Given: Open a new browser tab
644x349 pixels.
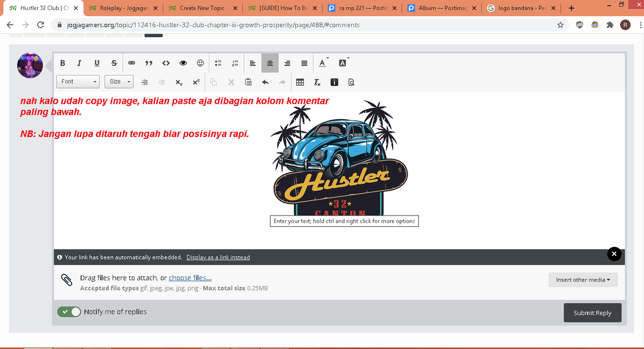Looking at the screenshot, I should pos(572,8).
